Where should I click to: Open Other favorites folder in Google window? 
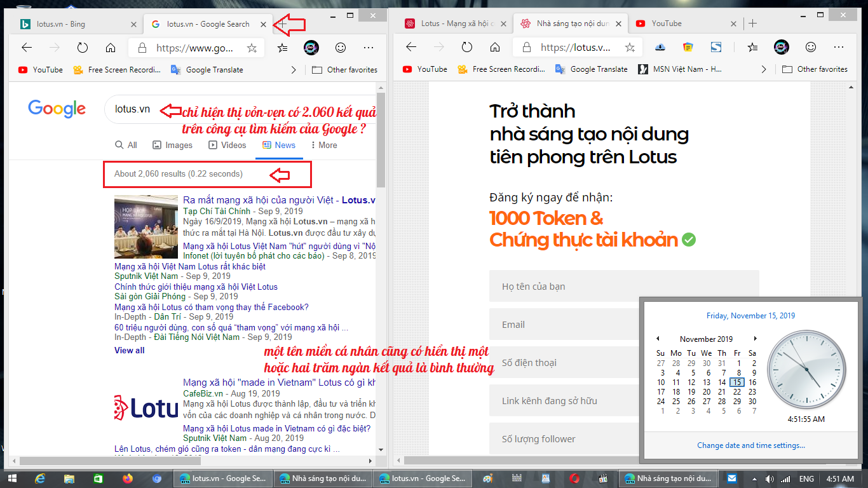[344, 70]
